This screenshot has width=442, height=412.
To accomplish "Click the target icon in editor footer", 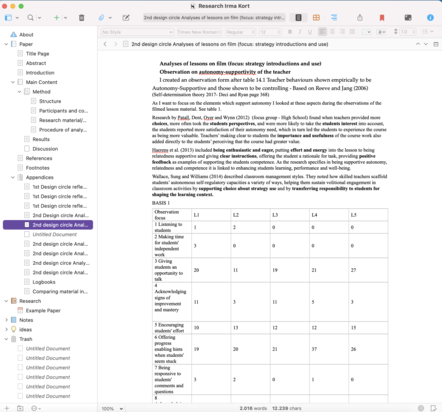I will (x=421, y=408).
